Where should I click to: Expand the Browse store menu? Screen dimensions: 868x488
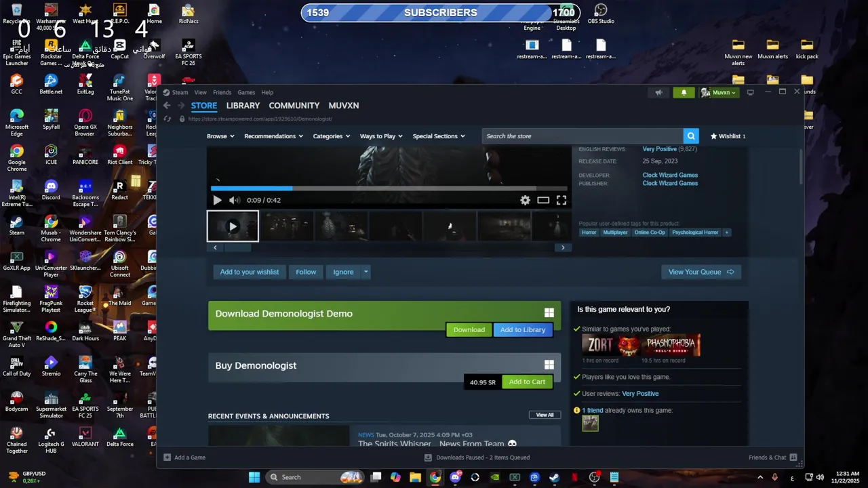click(220, 136)
